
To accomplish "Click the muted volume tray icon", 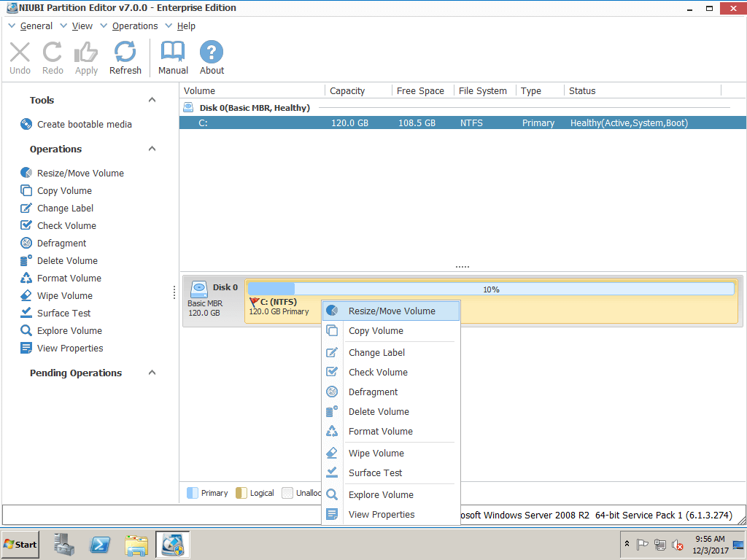I will [x=678, y=544].
